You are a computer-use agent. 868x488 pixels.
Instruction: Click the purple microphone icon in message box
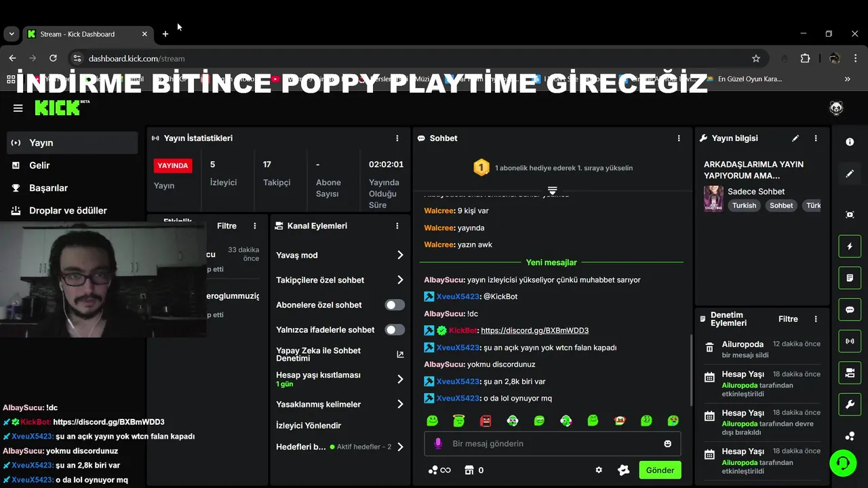tap(438, 443)
